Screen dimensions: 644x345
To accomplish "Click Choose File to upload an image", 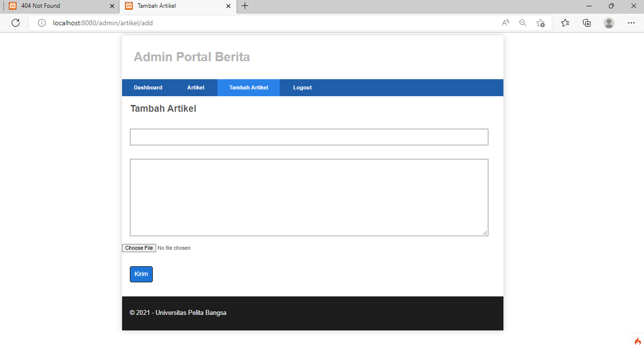I will click(139, 248).
